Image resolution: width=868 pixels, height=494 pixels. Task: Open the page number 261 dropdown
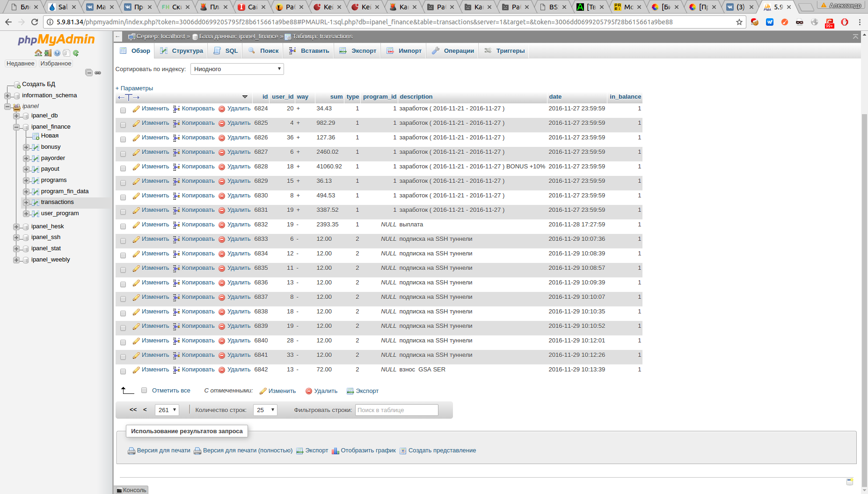coord(167,410)
